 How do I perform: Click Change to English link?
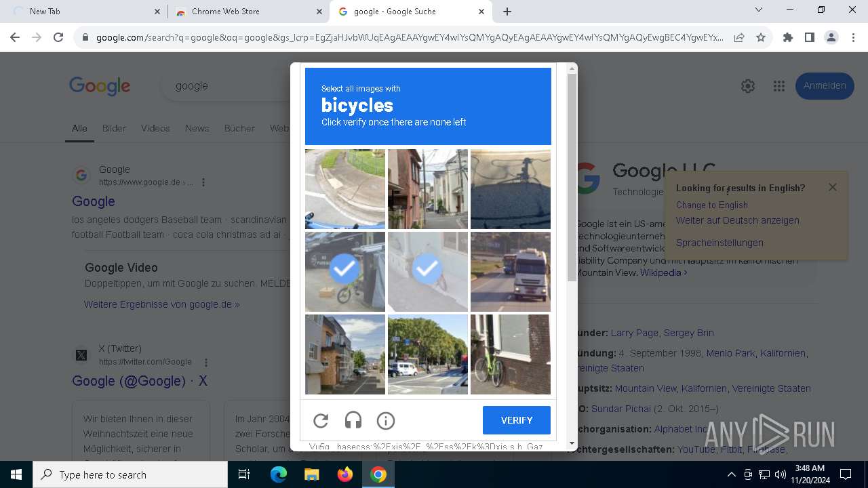click(x=712, y=205)
